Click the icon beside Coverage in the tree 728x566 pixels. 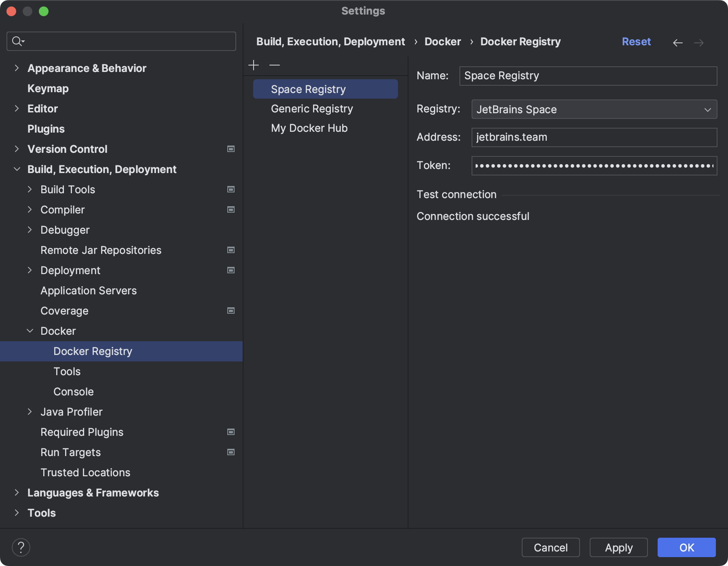click(x=231, y=310)
